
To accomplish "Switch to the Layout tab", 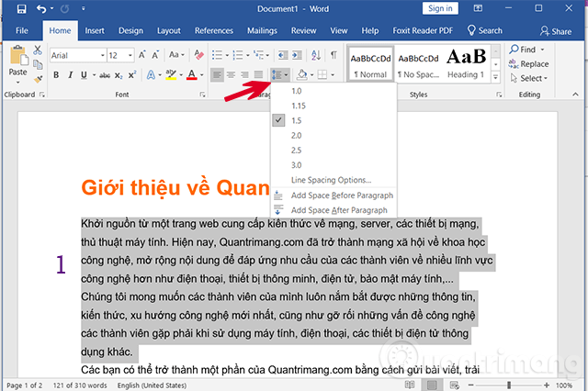I will click(x=169, y=30).
